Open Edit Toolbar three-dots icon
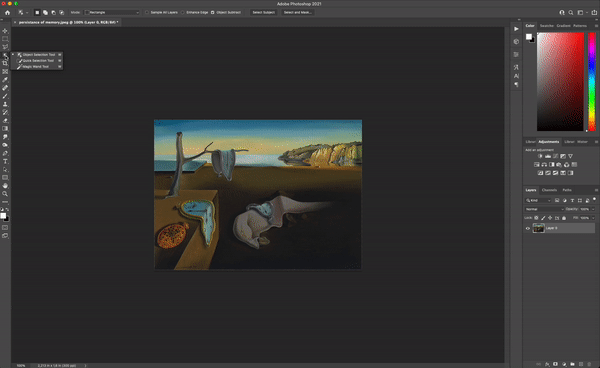Viewport: 600px width, 368px height. pyautogui.click(x=5, y=202)
